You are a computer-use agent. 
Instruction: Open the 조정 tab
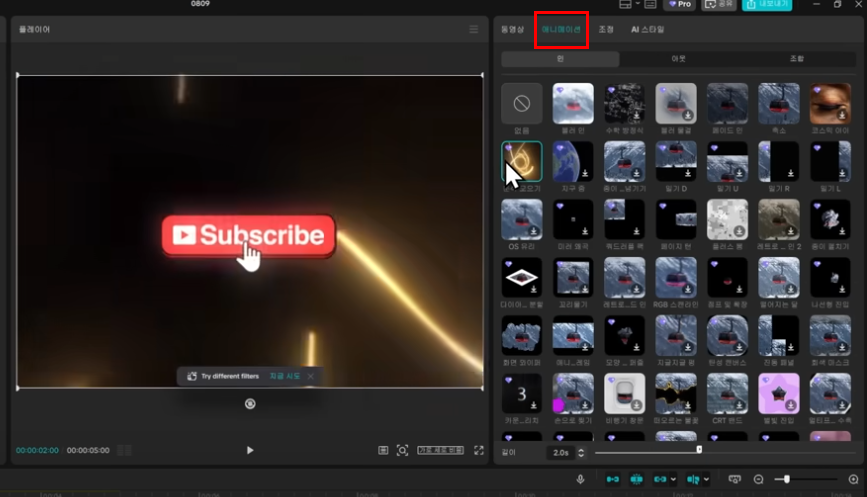606,29
